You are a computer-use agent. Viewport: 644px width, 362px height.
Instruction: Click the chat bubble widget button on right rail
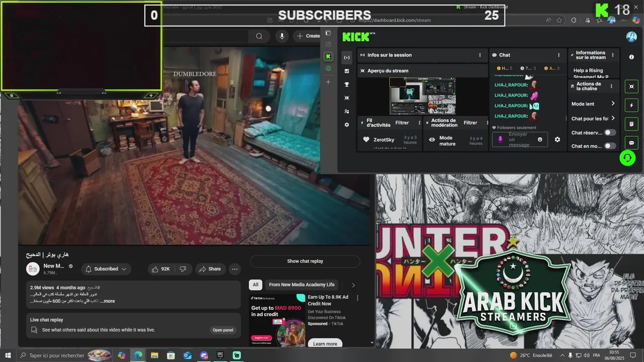631,143
